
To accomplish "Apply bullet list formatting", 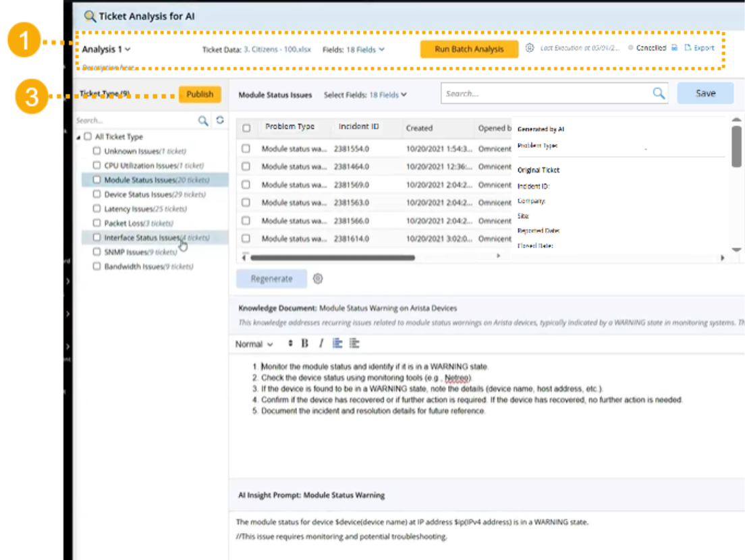I will click(354, 343).
